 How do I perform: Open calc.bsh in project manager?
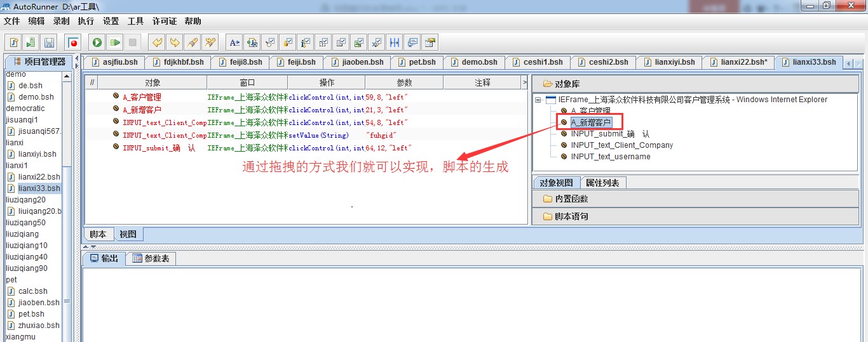33,291
